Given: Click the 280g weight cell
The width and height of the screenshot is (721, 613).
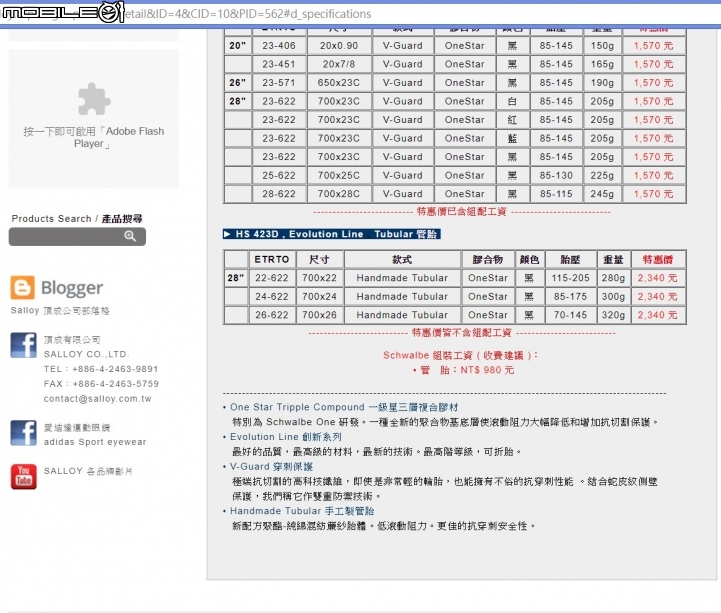Looking at the screenshot, I should (613, 278).
